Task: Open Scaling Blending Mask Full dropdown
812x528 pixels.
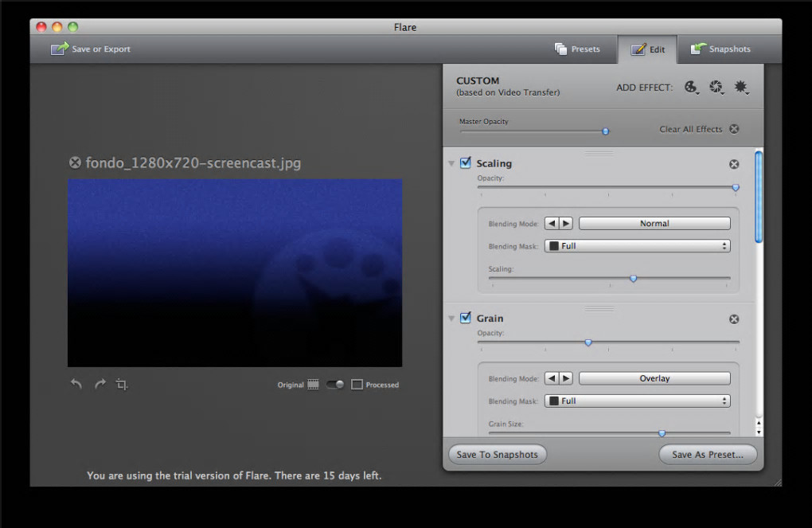Action: tap(638, 246)
